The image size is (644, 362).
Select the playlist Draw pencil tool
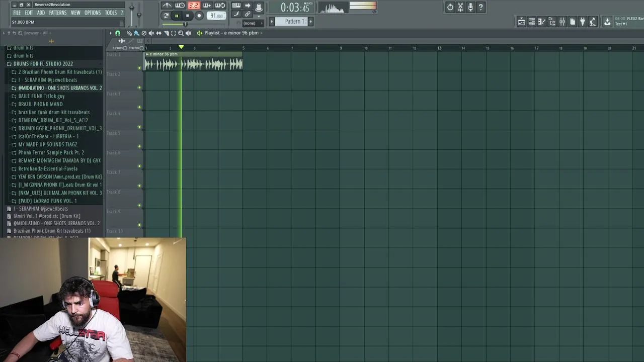(x=129, y=33)
